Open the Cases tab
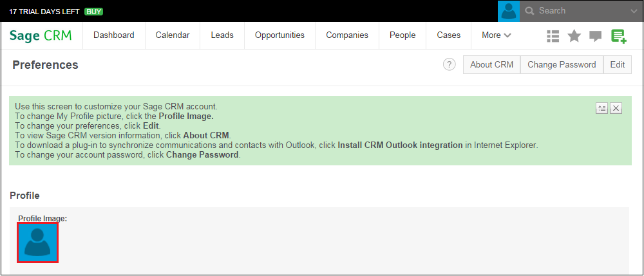Image resolution: width=644 pixels, height=276 pixels. point(448,35)
